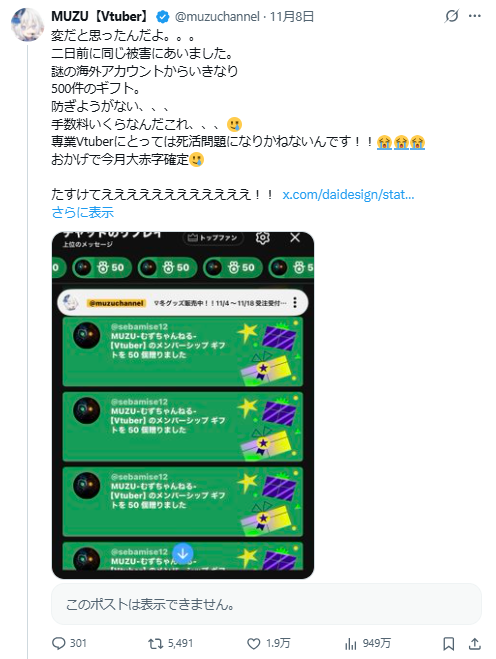The image size is (496, 659).
Task: Open the @muzuchannel handle link
Action: point(217,16)
